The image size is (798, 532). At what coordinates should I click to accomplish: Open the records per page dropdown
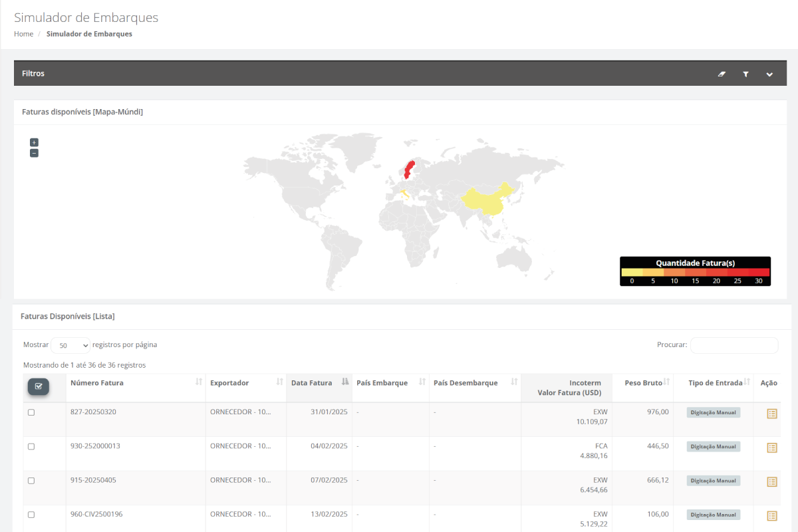click(x=70, y=346)
